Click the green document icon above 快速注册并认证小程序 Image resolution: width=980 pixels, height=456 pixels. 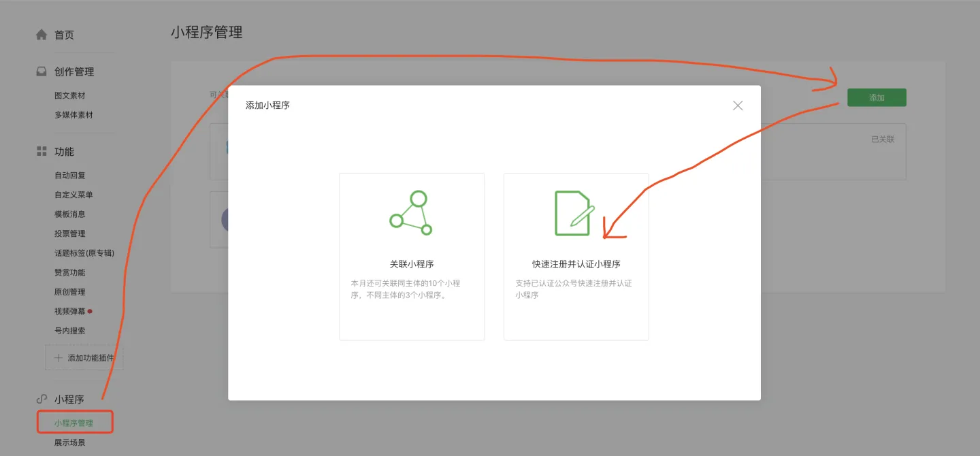click(576, 214)
